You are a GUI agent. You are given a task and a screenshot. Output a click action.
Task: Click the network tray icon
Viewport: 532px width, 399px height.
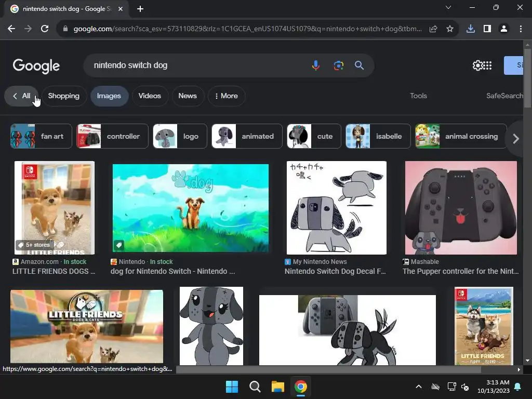451,387
